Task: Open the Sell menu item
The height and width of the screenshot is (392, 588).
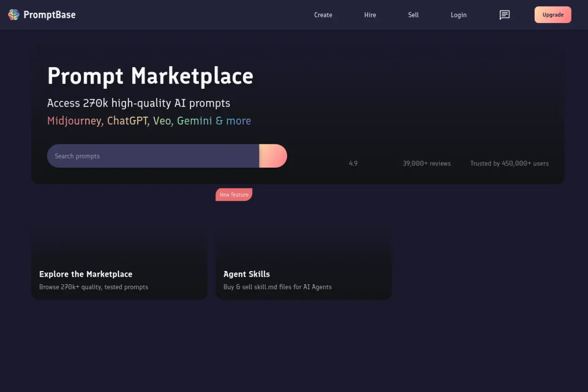Action: tap(413, 15)
